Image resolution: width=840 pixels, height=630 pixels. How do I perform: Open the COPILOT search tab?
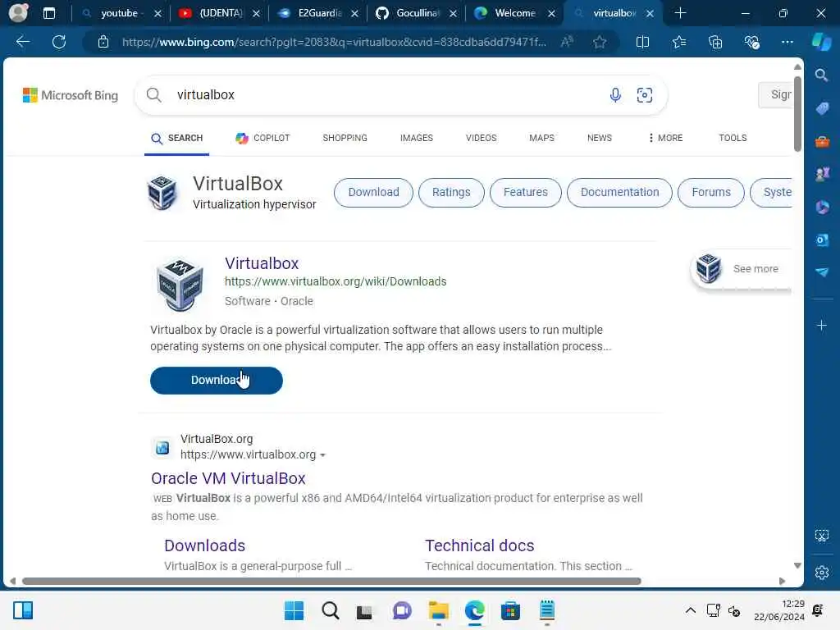click(x=262, y=138)
